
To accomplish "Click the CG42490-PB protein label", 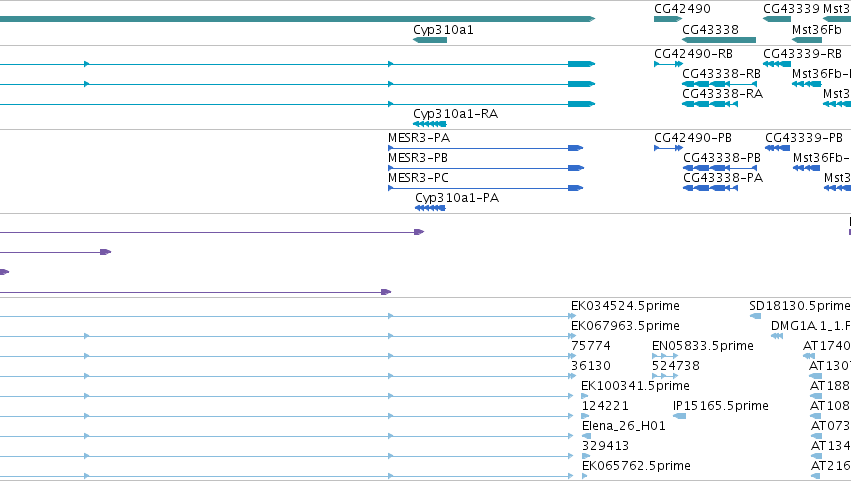I will 693,138.
